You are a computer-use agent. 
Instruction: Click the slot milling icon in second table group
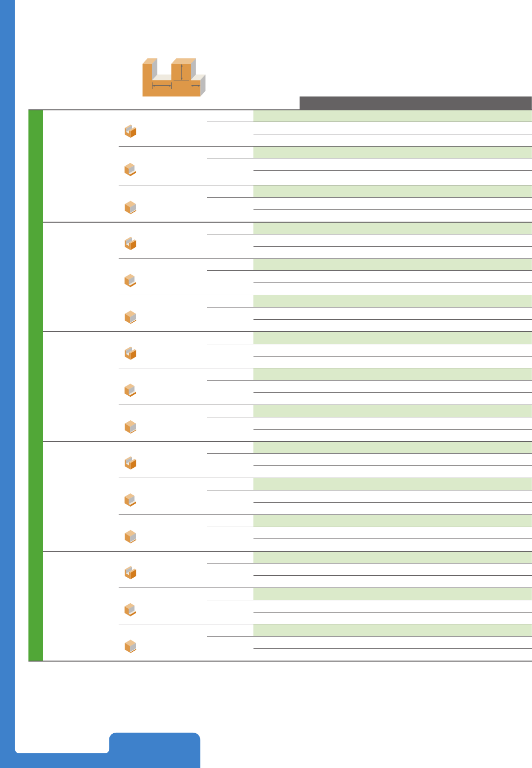point(130,244)
